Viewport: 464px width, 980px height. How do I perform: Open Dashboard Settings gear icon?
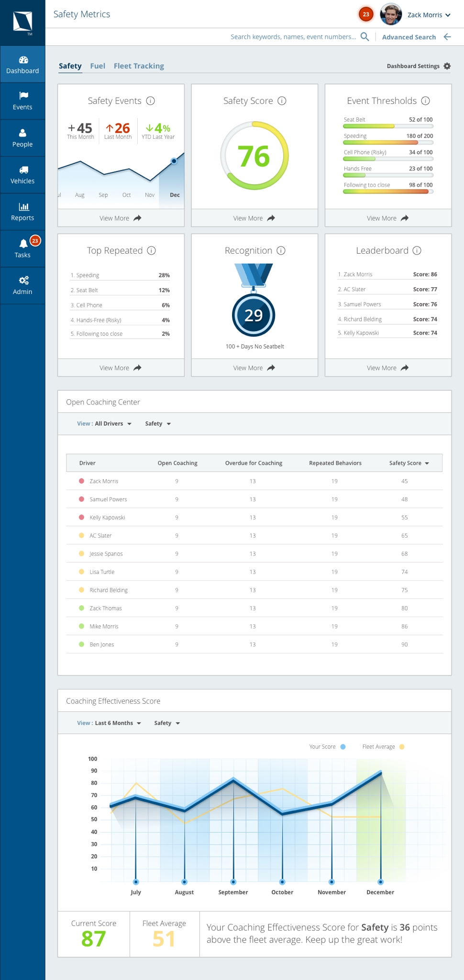point(447,66)
